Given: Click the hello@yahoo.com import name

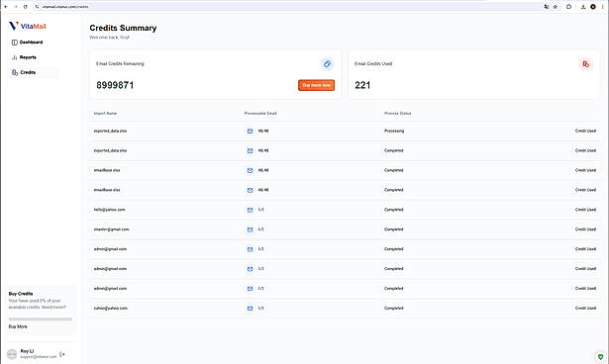Looking at the screenshot, I should [x=110, y=210].
